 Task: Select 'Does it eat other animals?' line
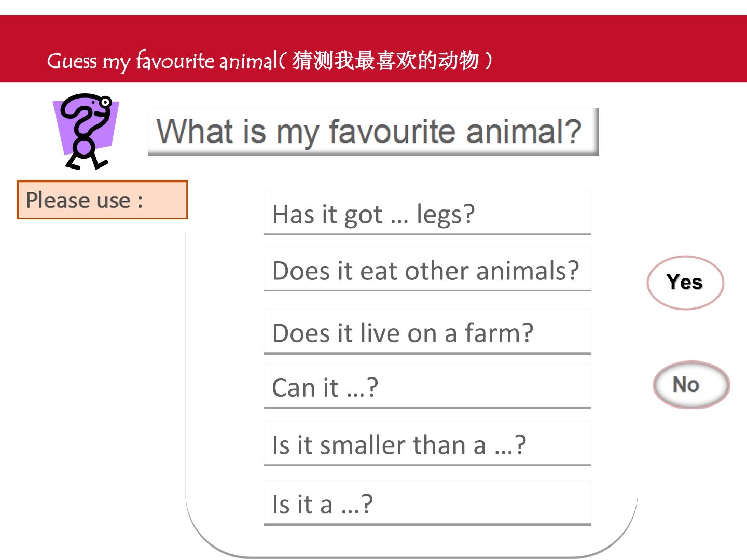(427, 269)
